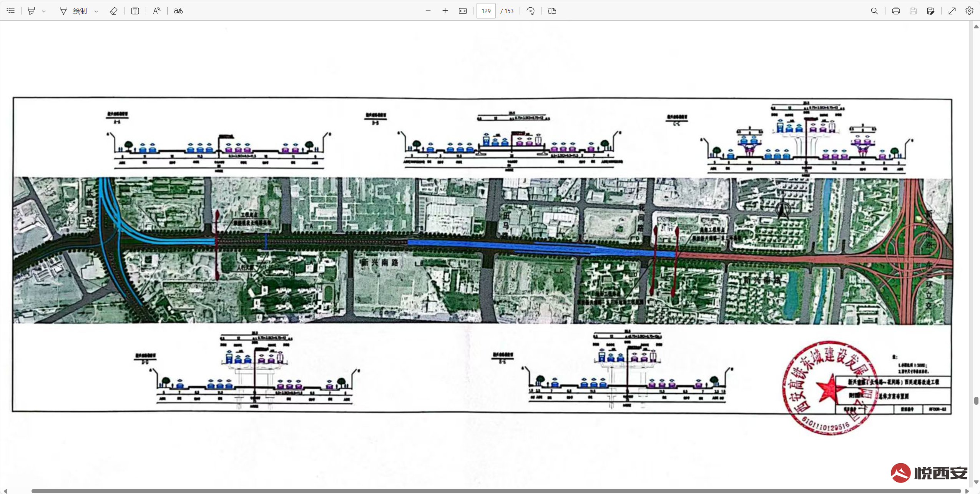Zoom out the PDF page
The image size is (980, 494).
point(428,11)
